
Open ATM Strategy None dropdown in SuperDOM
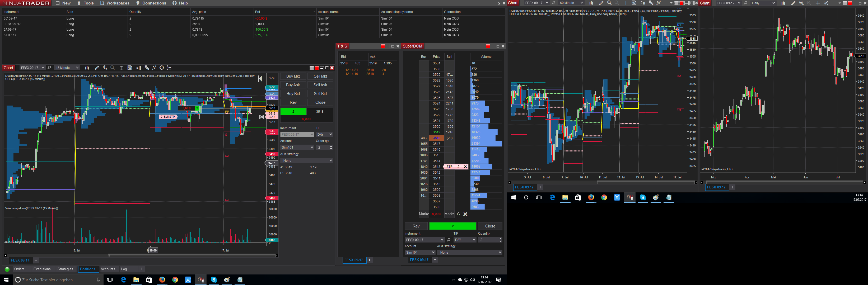470,252
